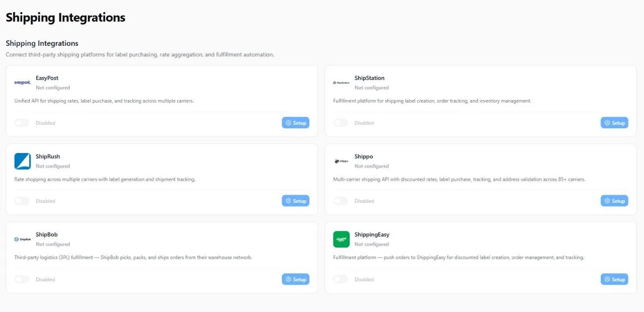
Task: Click Not configured status under EasyPost
Action: pos(53,88)
